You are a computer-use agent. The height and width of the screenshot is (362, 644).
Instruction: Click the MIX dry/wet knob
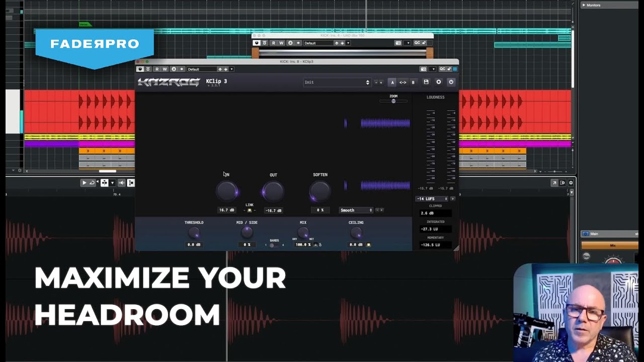[303, 232]
